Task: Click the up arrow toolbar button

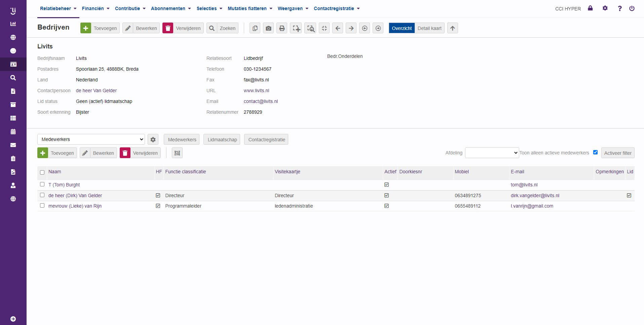Action: click(453, 28)
